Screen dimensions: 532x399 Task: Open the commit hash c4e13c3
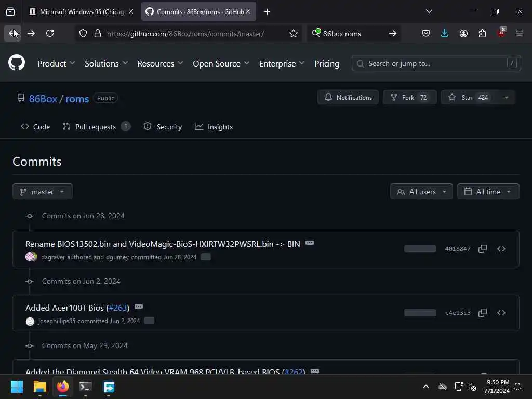458,312
